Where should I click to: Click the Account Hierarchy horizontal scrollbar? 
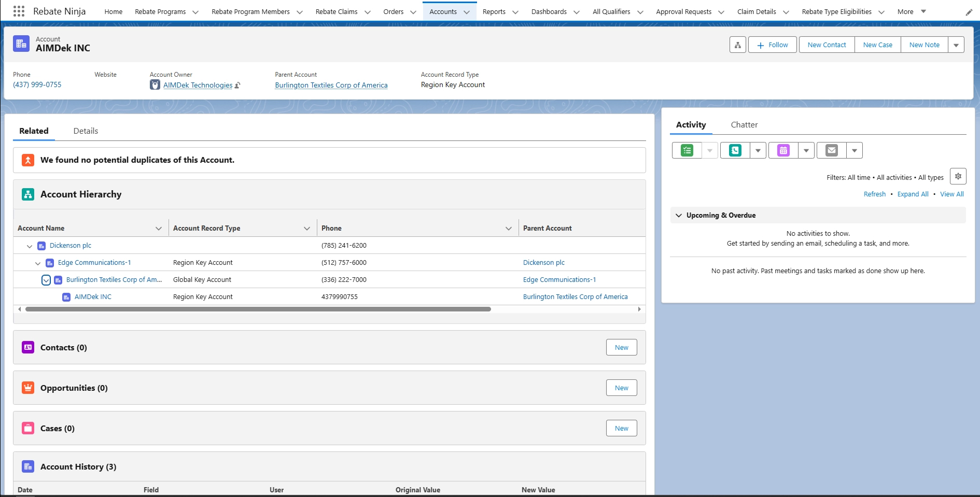pyautogui.click(x=258, y=309)
